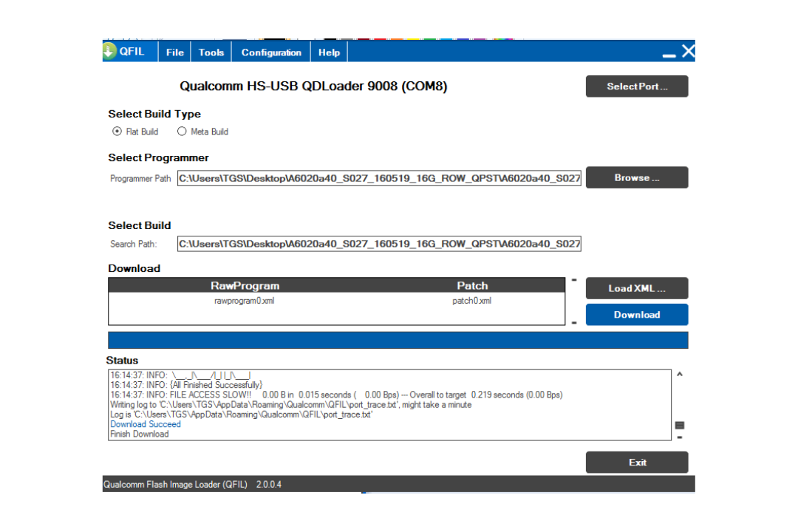Screen dimensions: 798x532
Task: Click the Programmer Path input field
Action: [x=379, y=178]
